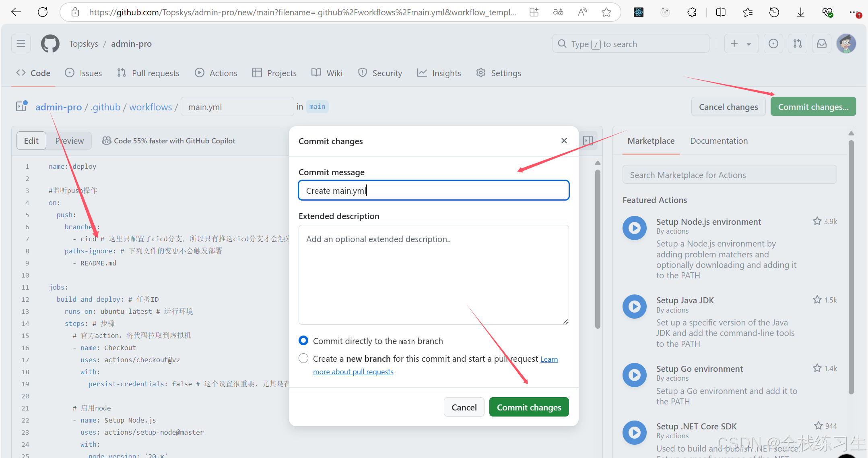This screenshot has width=868, height=458.
Task: Click the Commit message input field
Action: click(x=433, y=190)
